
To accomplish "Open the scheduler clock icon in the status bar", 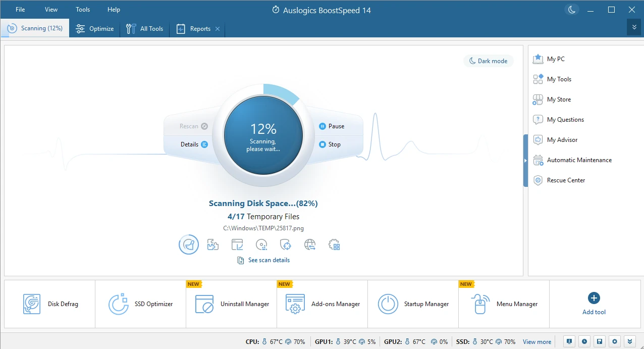I will click(x=584, y=341).
